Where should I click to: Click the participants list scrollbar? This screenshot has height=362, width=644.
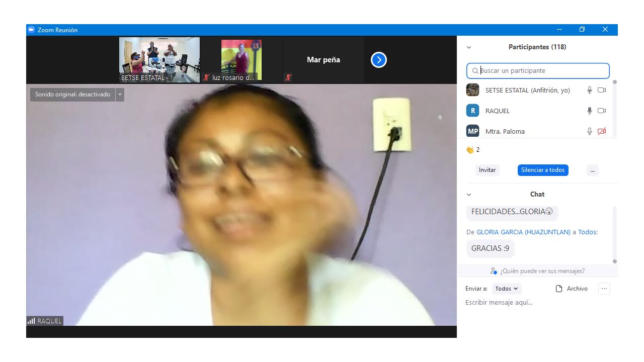tap(614, 108)
